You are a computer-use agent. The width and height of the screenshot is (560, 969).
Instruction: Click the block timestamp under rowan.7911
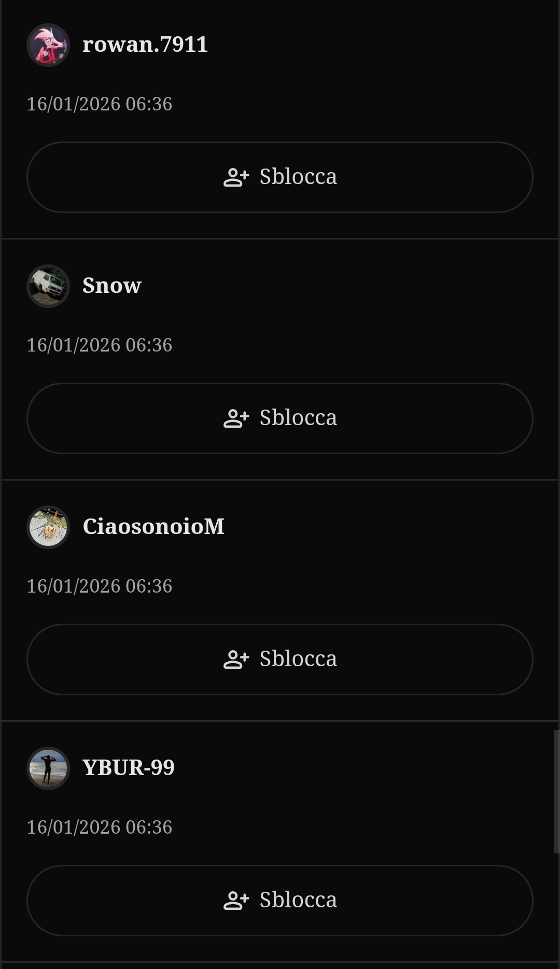(x=100, y=104)
